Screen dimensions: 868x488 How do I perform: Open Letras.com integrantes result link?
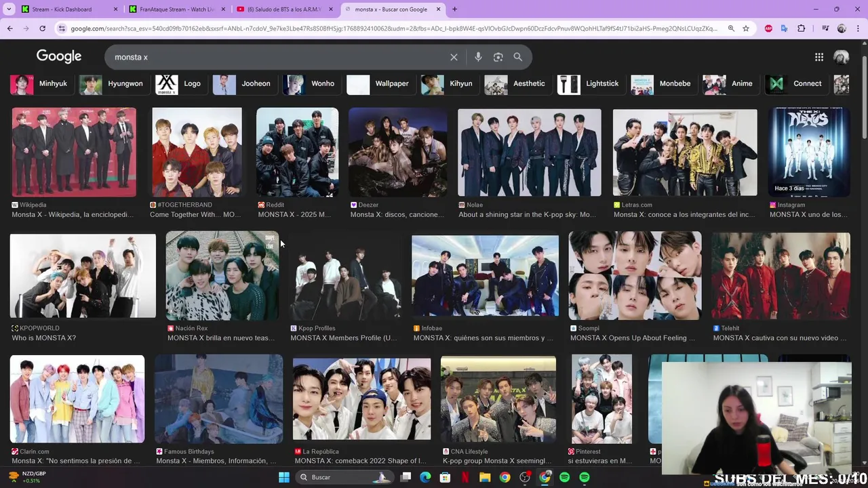click(x=684, y=215)
